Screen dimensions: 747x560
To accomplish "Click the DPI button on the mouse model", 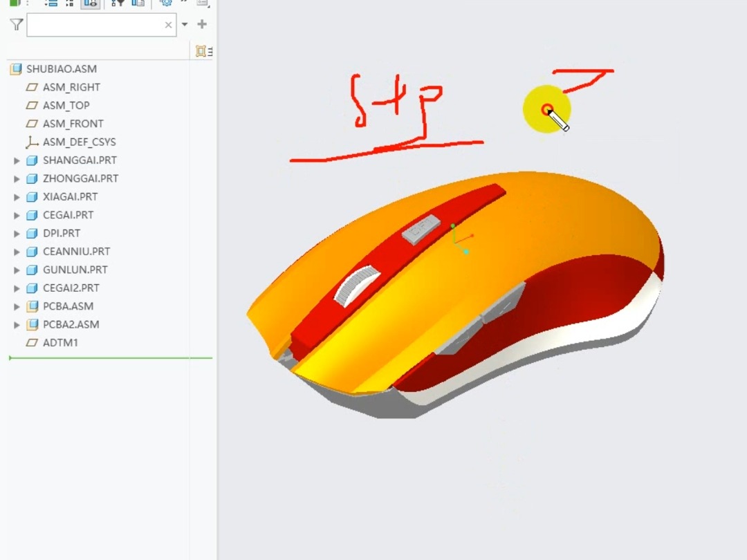I will (x=421, y=229).
